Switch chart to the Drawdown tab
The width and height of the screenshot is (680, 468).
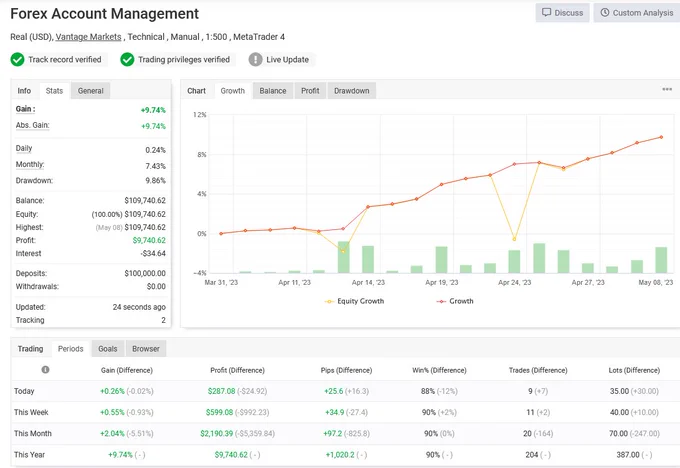coord(352,91)
